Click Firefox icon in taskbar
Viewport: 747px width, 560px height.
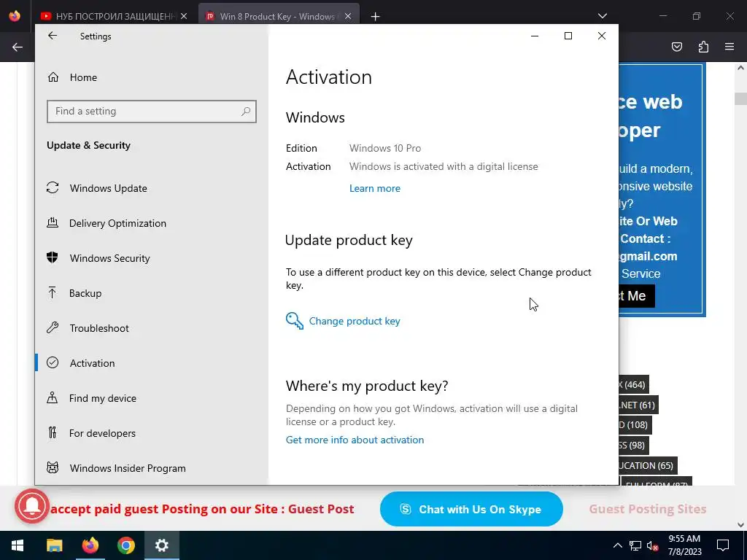(x=90, y=545)
